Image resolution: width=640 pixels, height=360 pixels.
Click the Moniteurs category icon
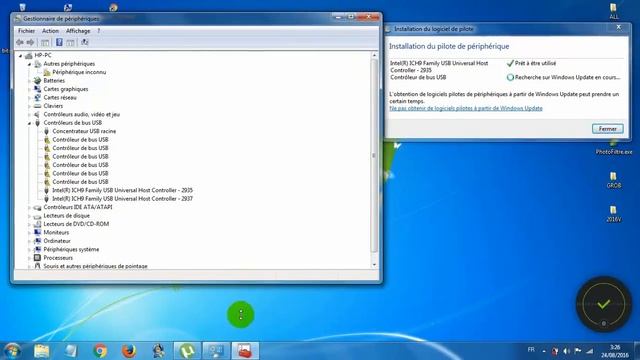coord(38,233)
